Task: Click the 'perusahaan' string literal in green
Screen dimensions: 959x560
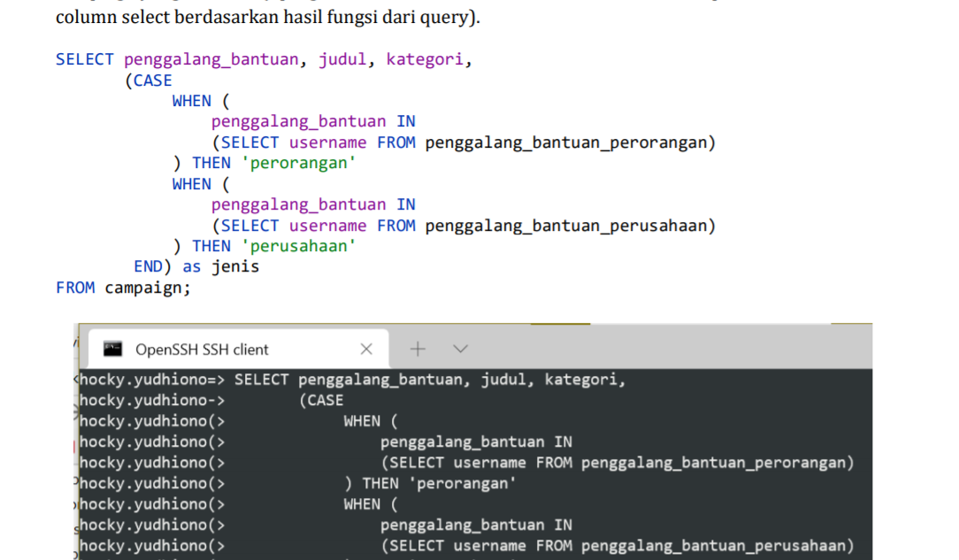Action: click(299, 246)
